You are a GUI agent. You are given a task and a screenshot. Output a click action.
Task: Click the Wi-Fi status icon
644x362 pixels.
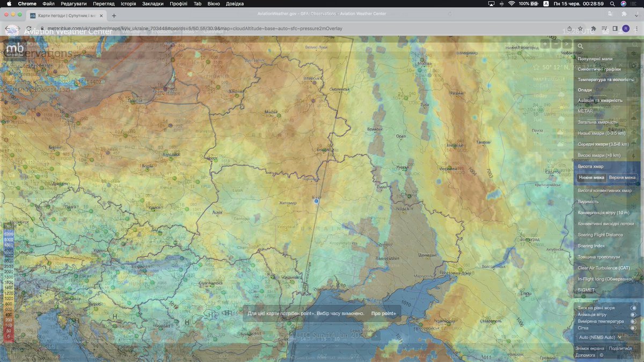pos(511,4)
